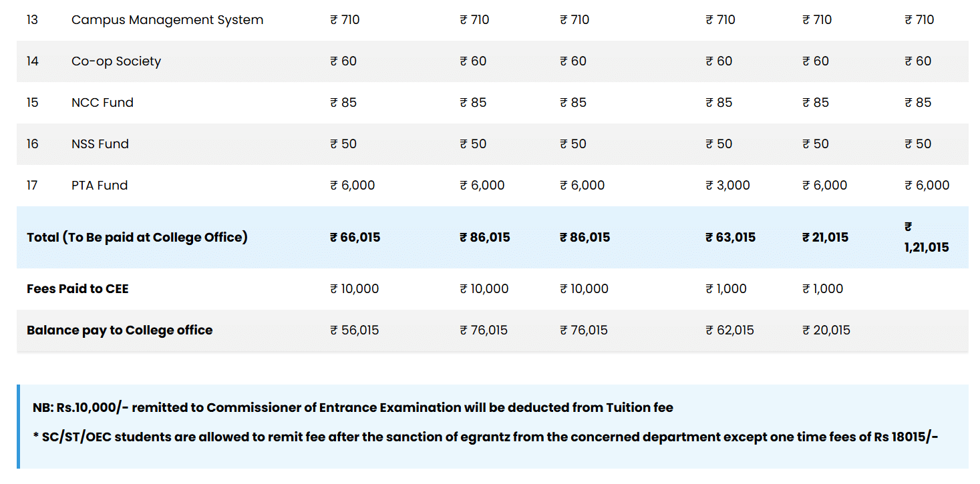Select the ₹ 21,015 total amount
The height and width of the screenshot is (484, 980).
pyautogui.click(x=825, y=238)
